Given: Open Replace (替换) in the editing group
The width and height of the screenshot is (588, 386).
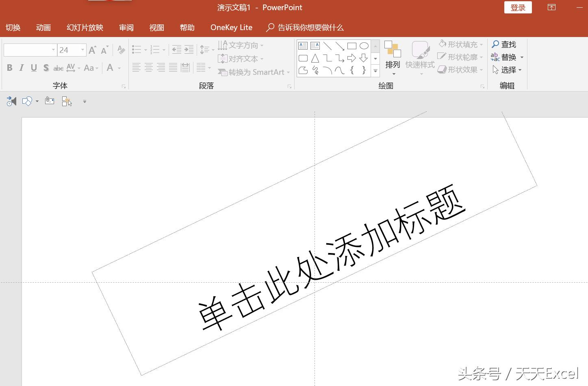Looking at the screenshot, I should coord(507,57).
